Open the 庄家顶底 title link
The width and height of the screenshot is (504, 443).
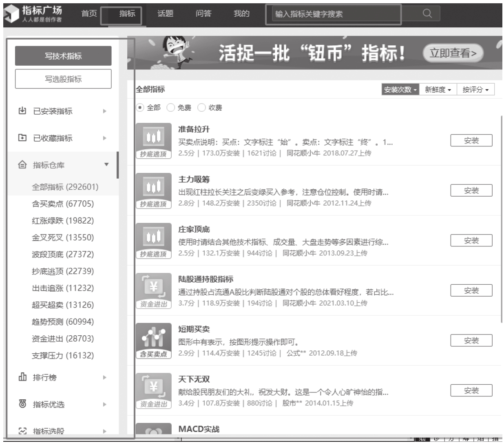point(194,229)
